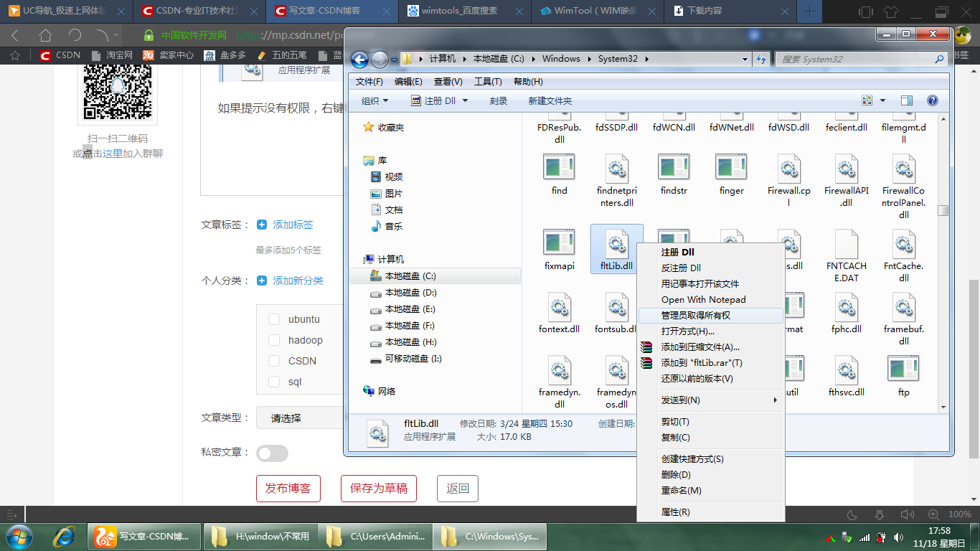Click the FNTCACHE.DAT file icon
This screenshot has height=551, width=980.
(x=847, y=244)
